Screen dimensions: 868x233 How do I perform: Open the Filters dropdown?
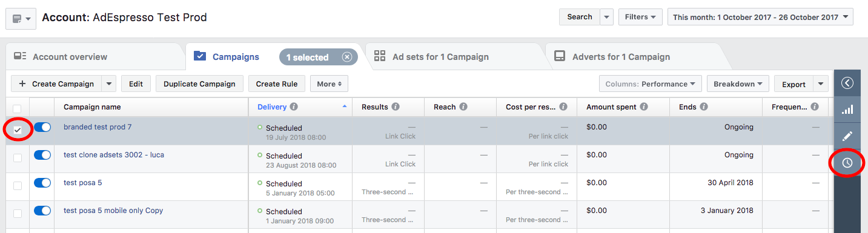pos(640,17)
